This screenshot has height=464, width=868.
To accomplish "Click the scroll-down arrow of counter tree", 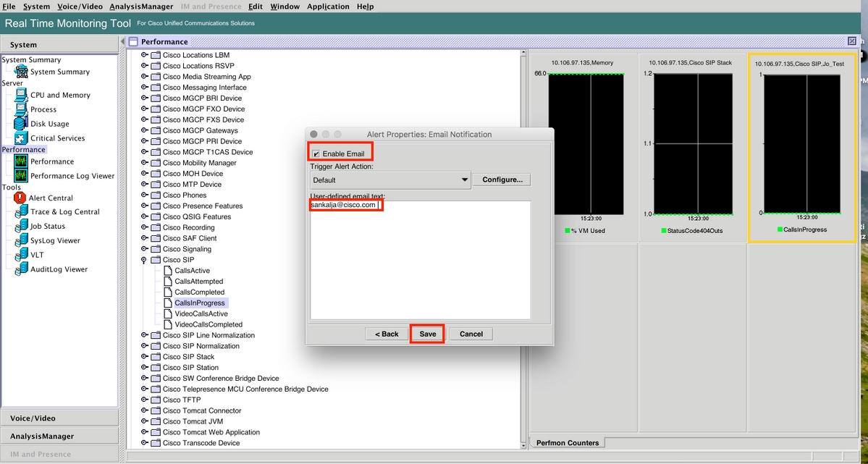I will 523,444.
